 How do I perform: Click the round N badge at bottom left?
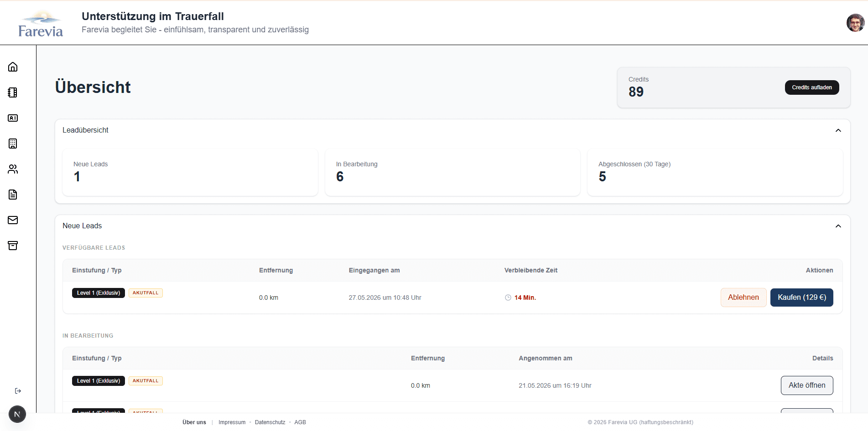17,414
